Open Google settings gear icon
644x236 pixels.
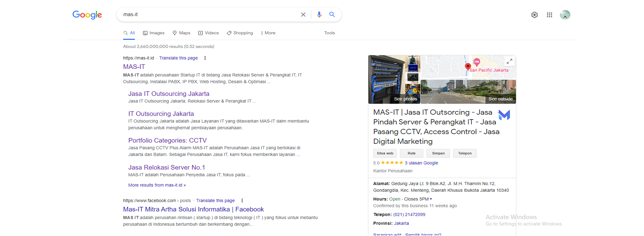coord(534,15)
